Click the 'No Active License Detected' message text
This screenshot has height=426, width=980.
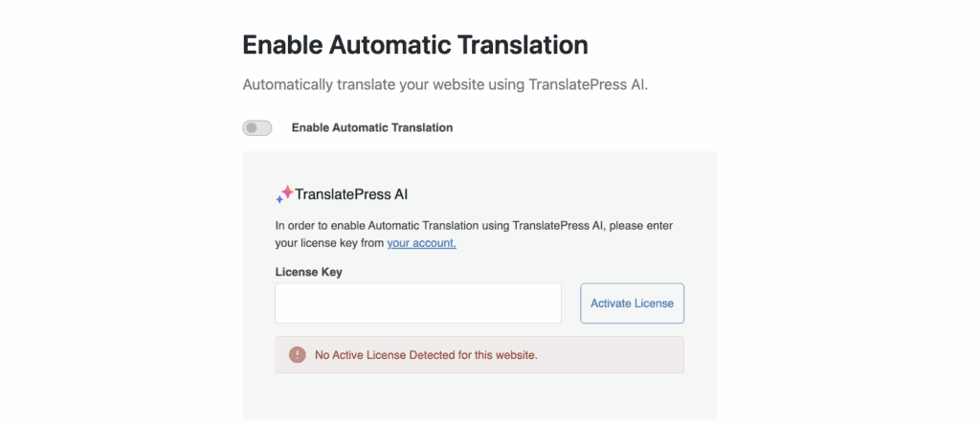click(426, 355)
